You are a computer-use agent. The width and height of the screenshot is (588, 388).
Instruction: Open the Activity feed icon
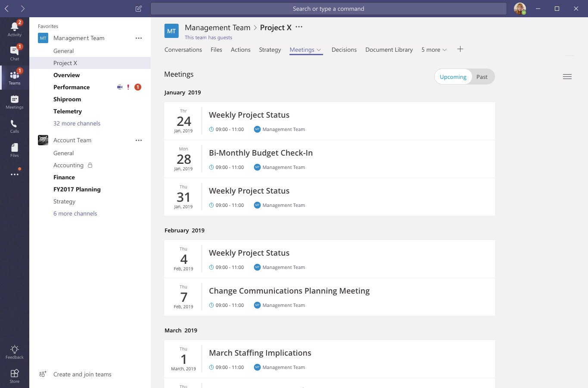[14, 27]
